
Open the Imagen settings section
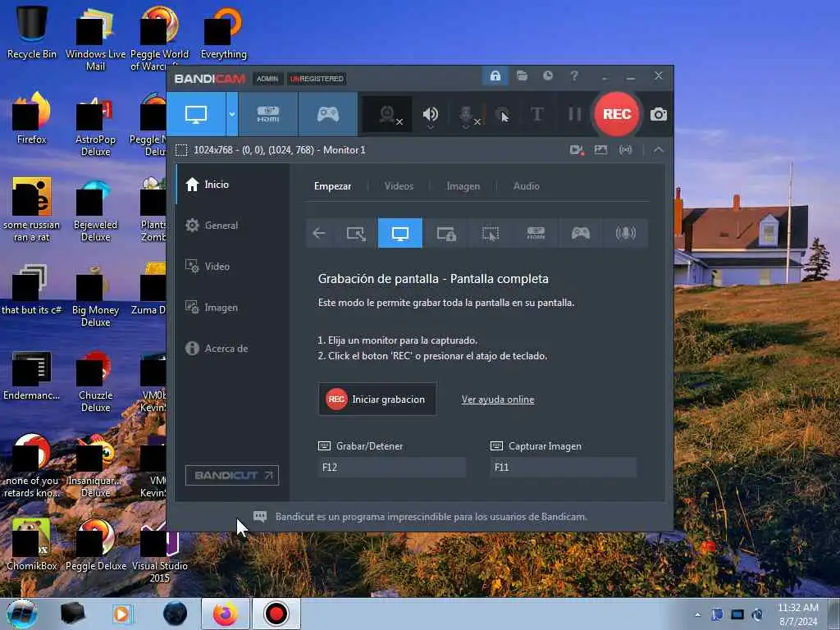click(232, 308)
